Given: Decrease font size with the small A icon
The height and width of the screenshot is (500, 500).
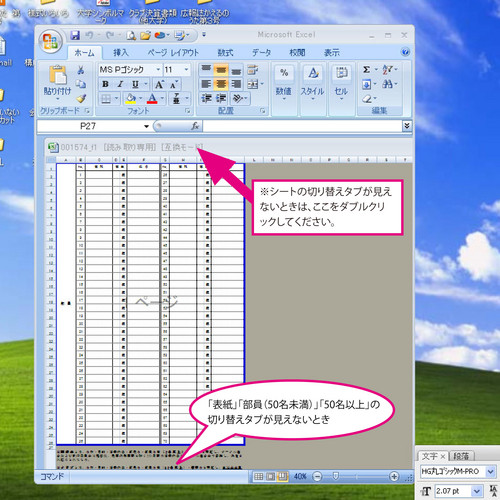Looking at the screenshot, I should pos(174,84).
